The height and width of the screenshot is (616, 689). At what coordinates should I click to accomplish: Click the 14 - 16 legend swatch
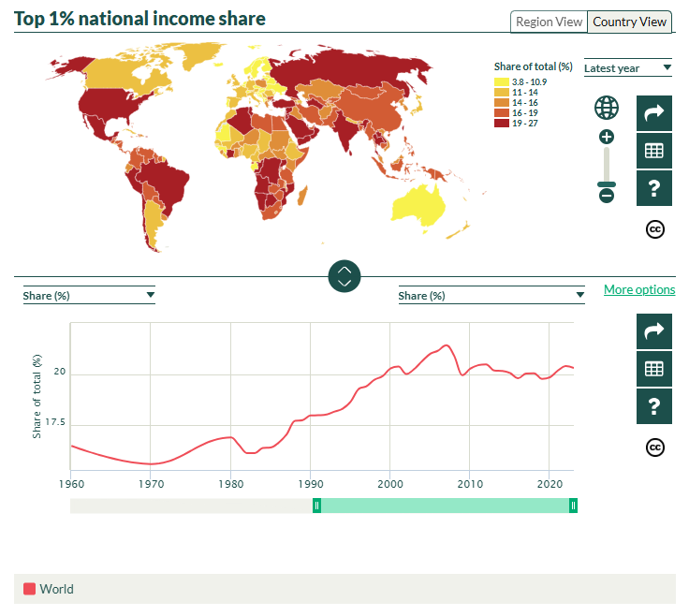pos(502,102)
